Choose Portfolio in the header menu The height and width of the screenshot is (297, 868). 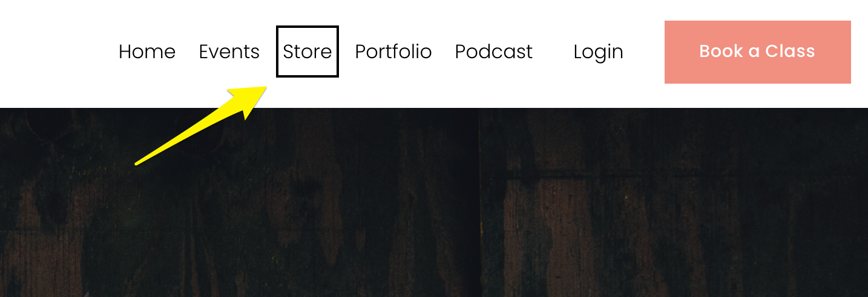click(x=393, y=52)
